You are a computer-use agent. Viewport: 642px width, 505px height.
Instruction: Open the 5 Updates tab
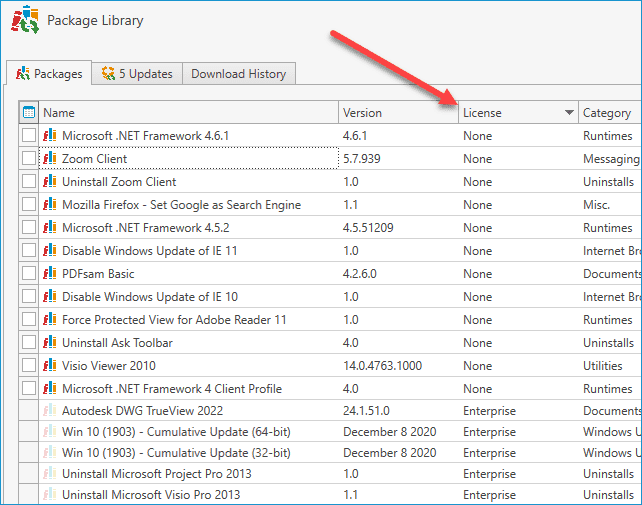point(137,74)
